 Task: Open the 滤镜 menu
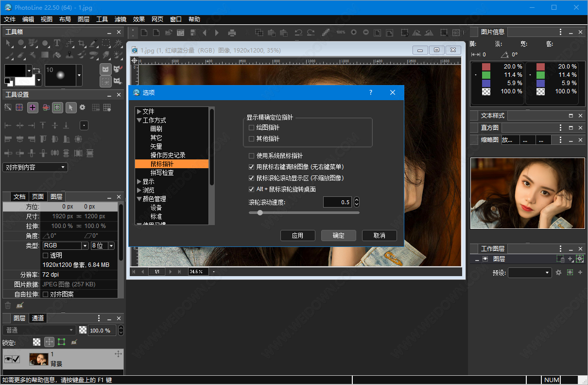(x=120, y=19)
